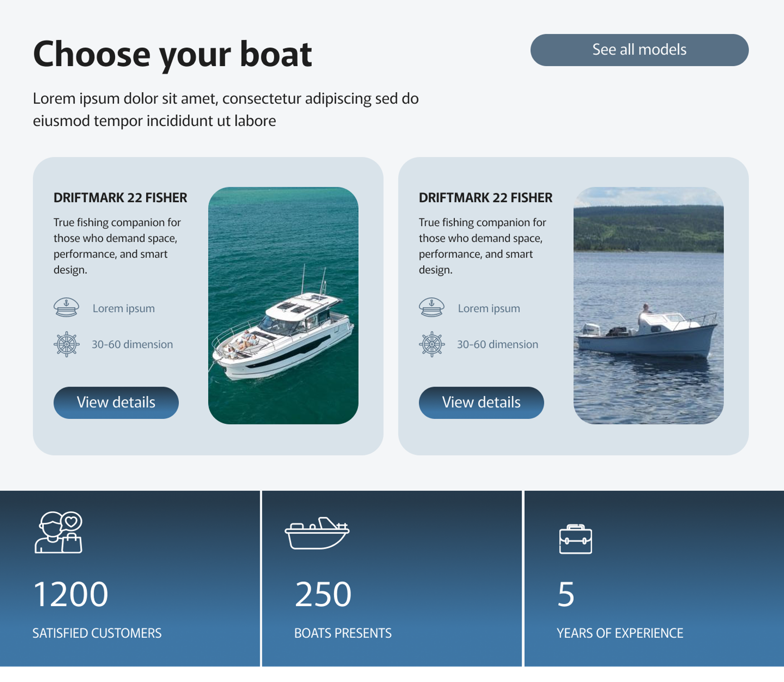Image resolution: width=784 pixels, height=682 pixels.
Task: Click View details on the right boat card
Action: [x=481, y=402]
